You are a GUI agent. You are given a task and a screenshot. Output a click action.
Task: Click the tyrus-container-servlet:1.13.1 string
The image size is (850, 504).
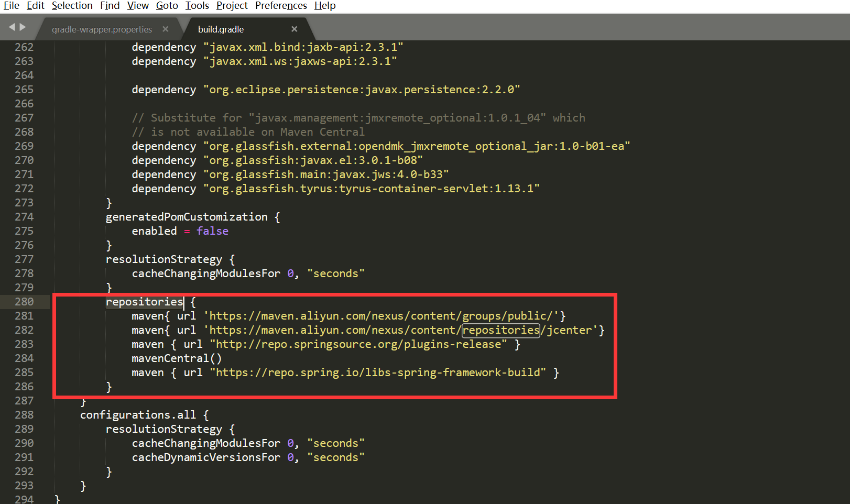pyautogui.click(x=371, y=189)
